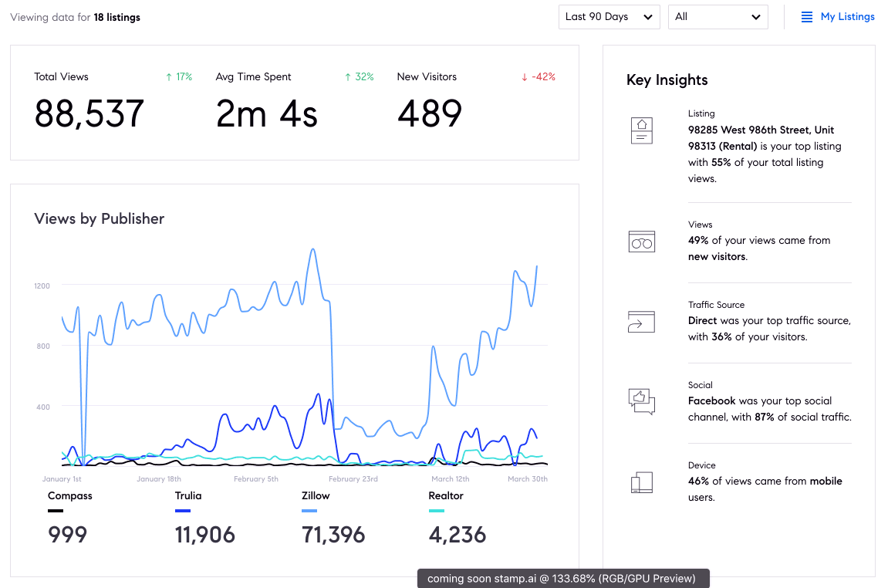This screenshot has width=888, height=588.
Task: Click the chevron on the date range selector
Action: pyautogui.click(x=647, y=17)
